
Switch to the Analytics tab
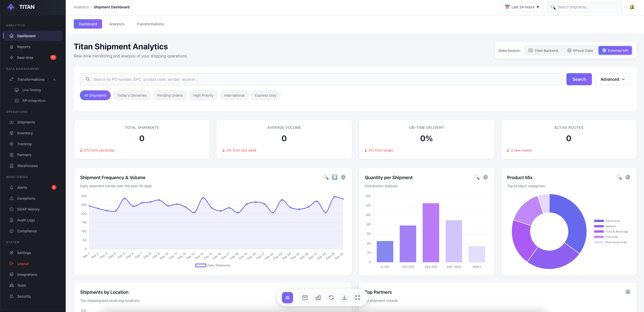(117, 24)
